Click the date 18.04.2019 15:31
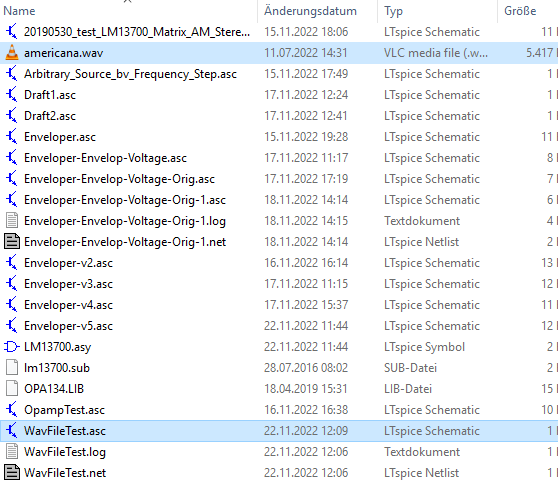 coord(306,389)
